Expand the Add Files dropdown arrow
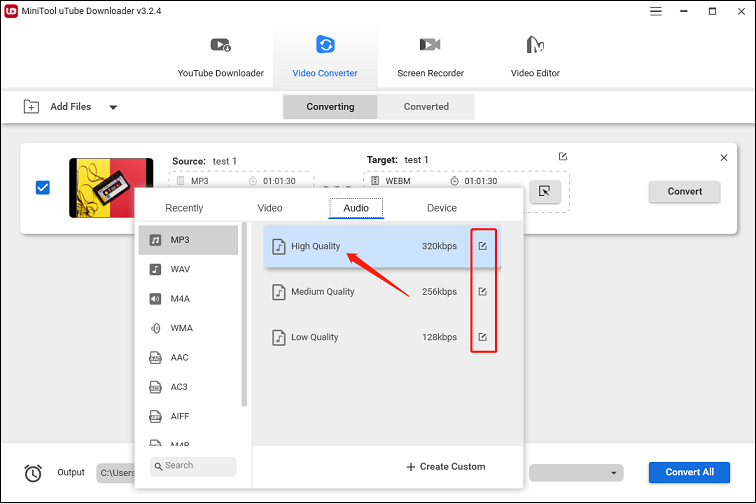 (113, 107)
